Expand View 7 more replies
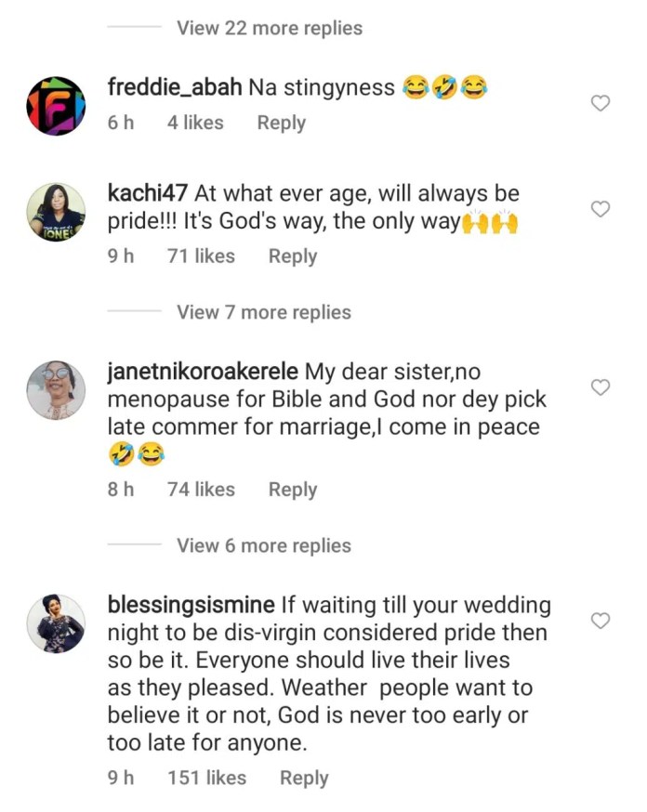Screen dimensions: 647x812 263,312
